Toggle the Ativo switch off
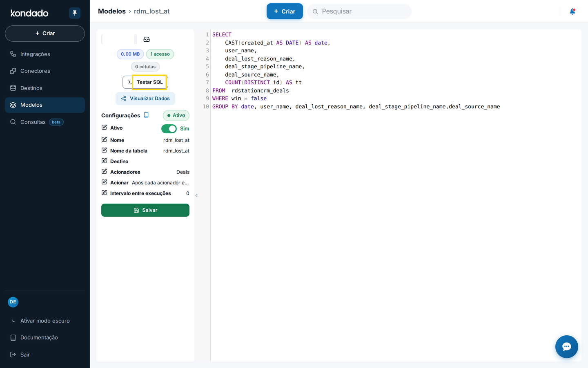This screenshot has width=588, height=368. coord(169,129)
